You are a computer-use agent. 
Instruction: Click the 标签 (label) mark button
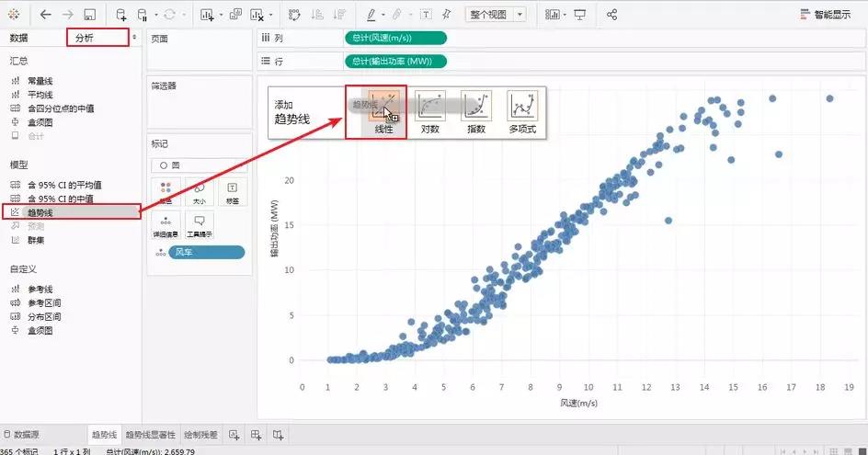click(232, 191)
